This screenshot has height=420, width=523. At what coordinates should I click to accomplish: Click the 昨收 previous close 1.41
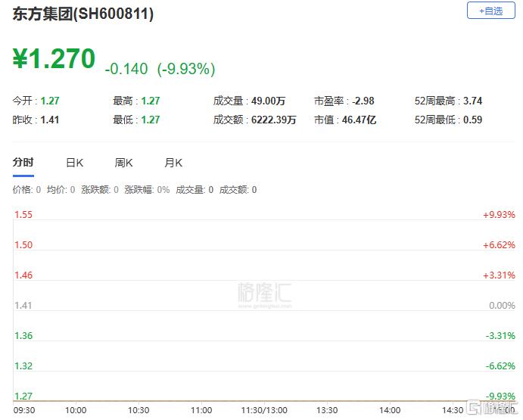click(50, 120)
